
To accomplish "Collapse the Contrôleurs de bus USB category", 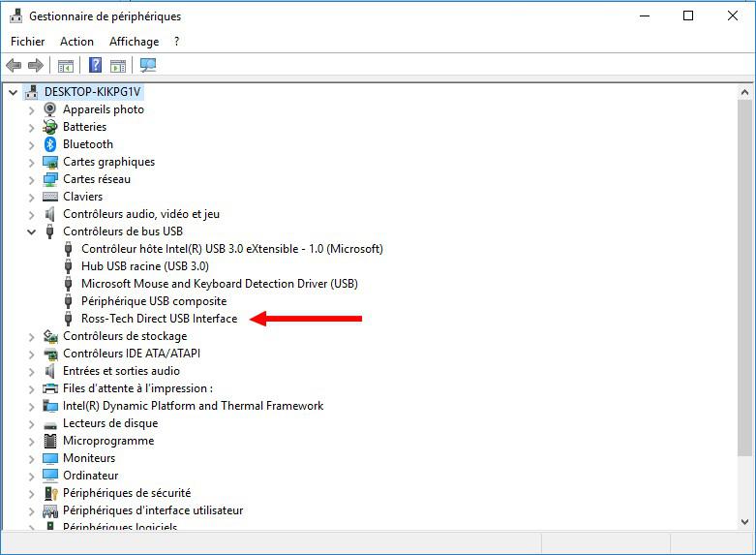I will [31, 231].
